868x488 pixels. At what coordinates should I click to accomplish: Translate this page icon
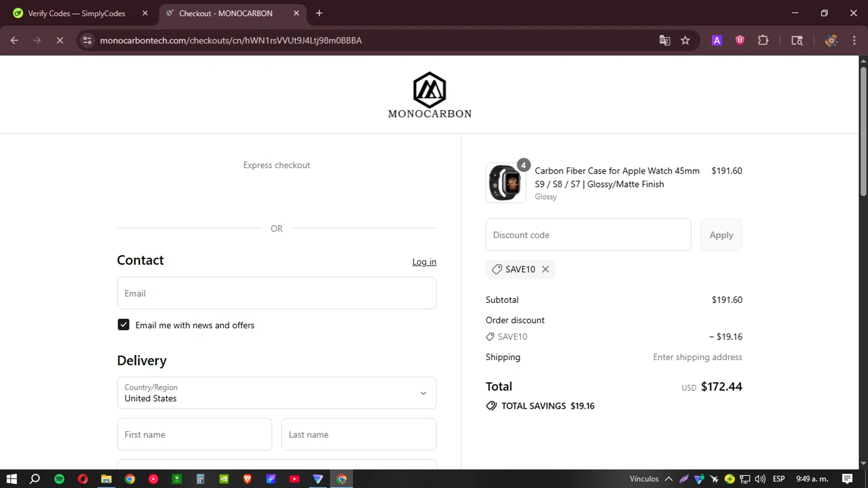click(664, 41)
